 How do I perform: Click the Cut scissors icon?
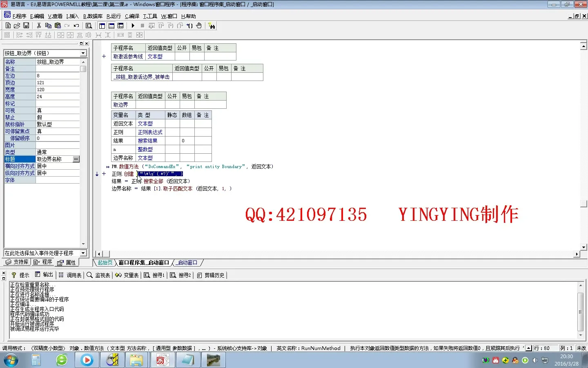tap(39, 26)
